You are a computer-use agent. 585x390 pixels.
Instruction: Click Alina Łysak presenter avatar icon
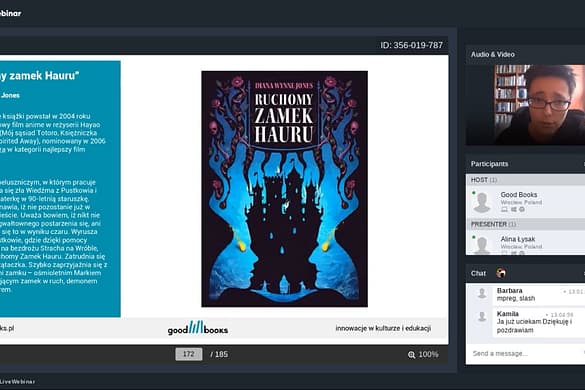point(482,245)
